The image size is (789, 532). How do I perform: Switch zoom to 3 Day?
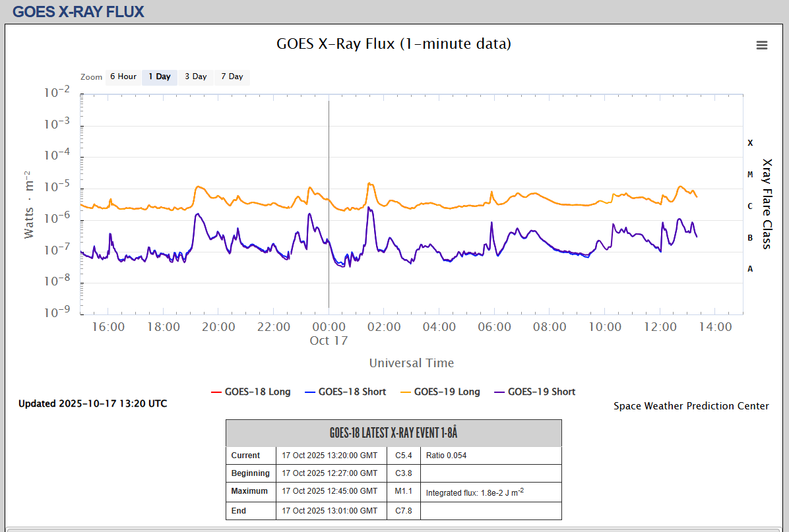pyautogui.click(x=195, y=76)
